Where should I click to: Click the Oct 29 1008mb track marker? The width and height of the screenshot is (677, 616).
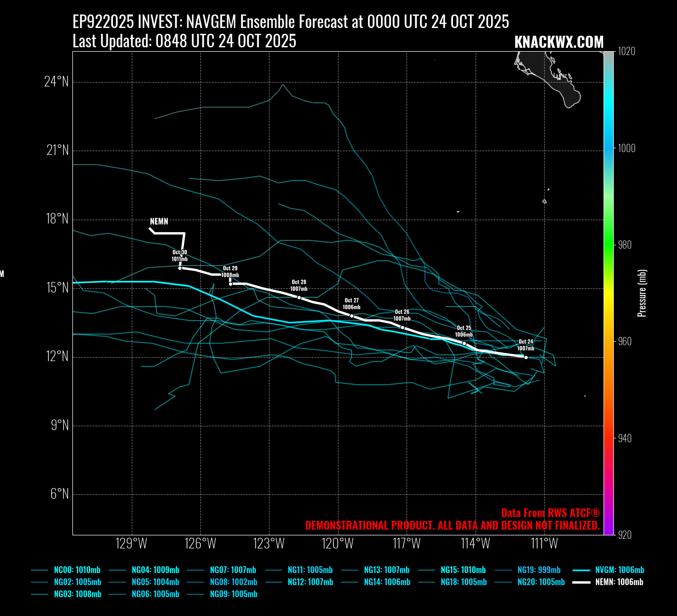230,284
